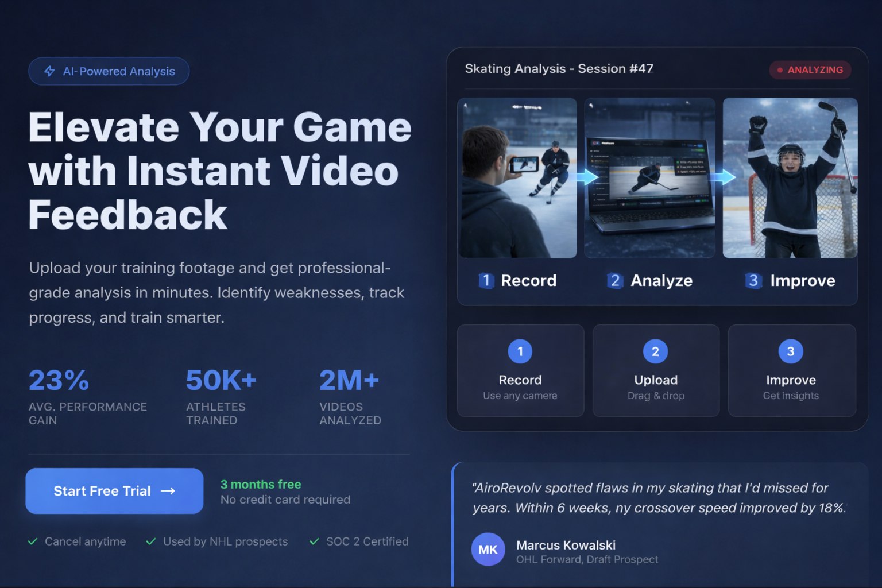Click the Marcus Kowalski testimonial name
Viewport: 882px width, 588px height.
point(566,545)
